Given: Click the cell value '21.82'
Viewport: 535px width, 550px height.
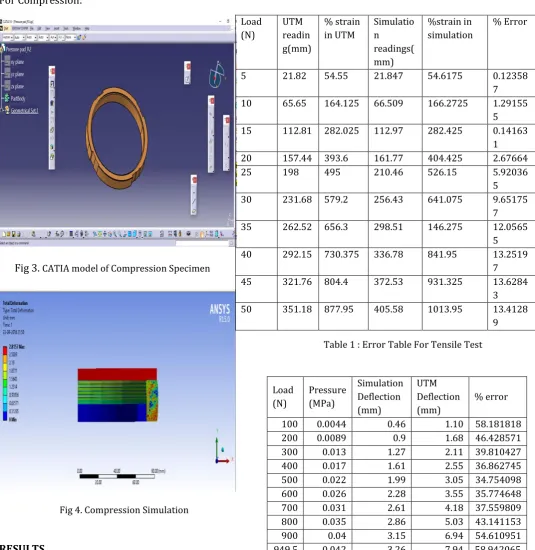Looking at the screenshot, I should 294,76.
